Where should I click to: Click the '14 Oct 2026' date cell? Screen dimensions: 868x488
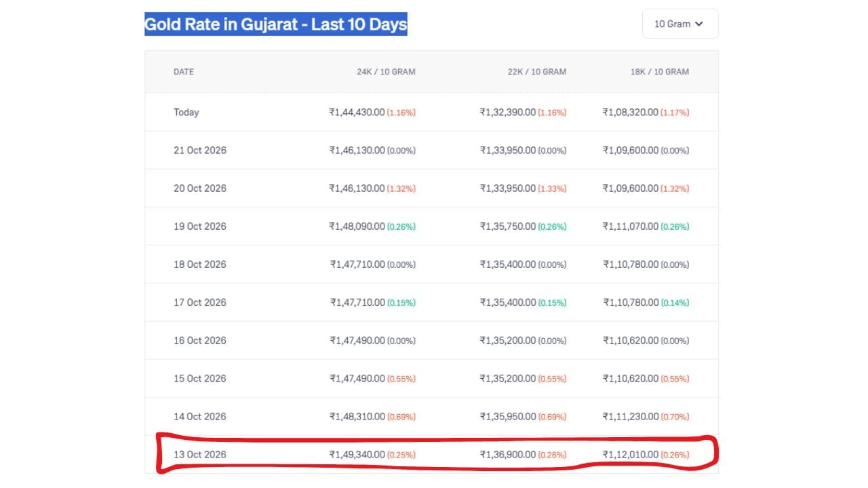point(200,416)
